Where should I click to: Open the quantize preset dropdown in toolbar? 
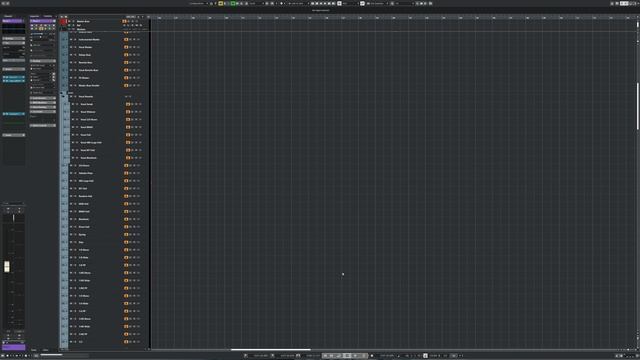pos(404,3)
